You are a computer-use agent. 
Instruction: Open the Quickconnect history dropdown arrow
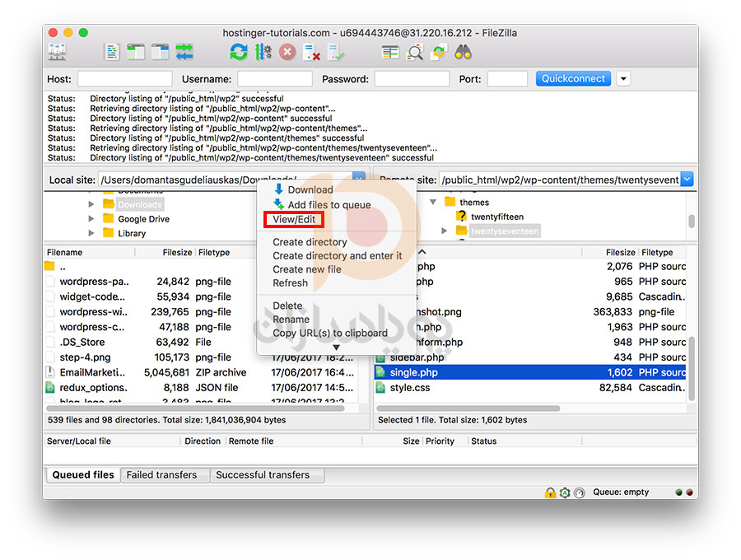pos(623,79)
